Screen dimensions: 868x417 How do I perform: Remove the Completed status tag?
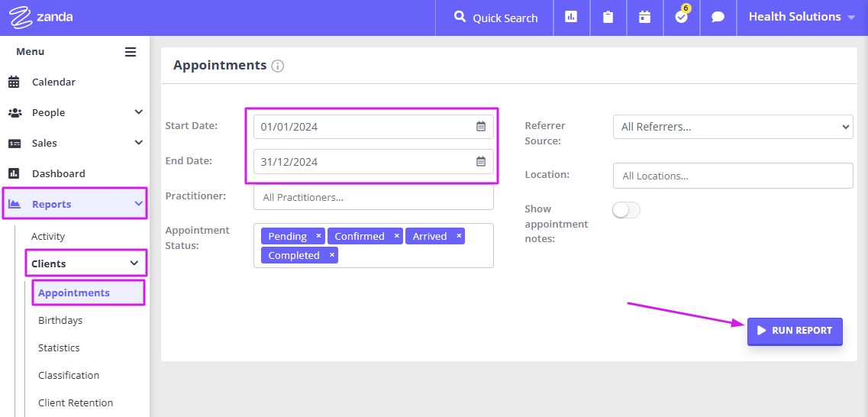[331, 255]
